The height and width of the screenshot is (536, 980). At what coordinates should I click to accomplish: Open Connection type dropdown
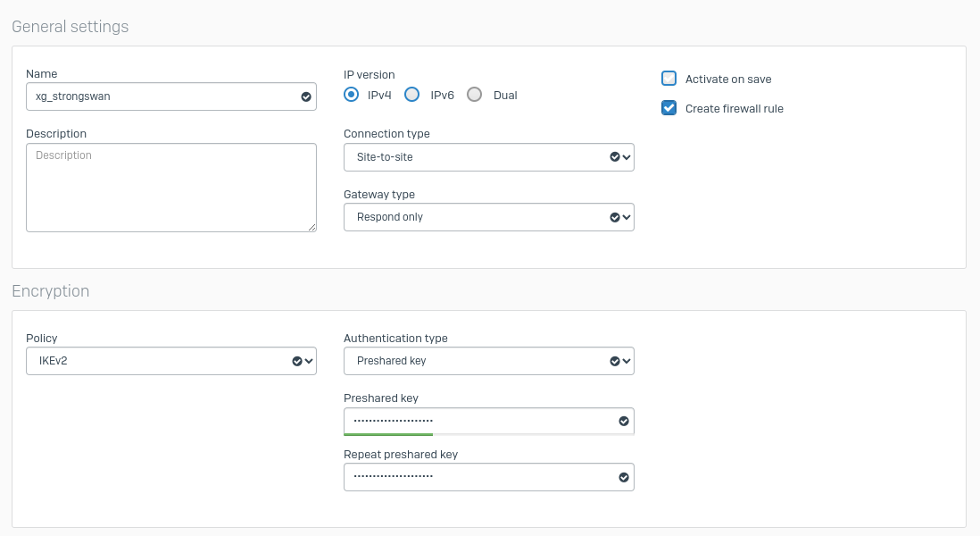coord(488,157)
